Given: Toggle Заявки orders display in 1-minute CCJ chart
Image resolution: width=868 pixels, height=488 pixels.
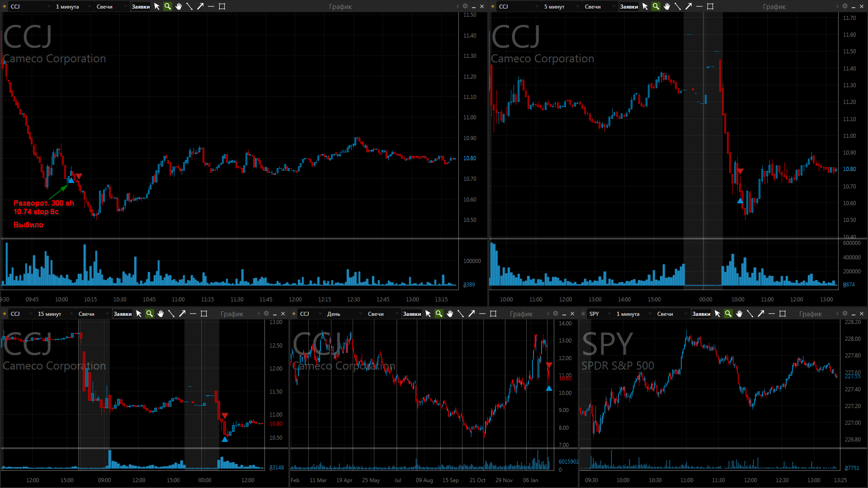Looking at the screenshot, I should pos(141,7).
